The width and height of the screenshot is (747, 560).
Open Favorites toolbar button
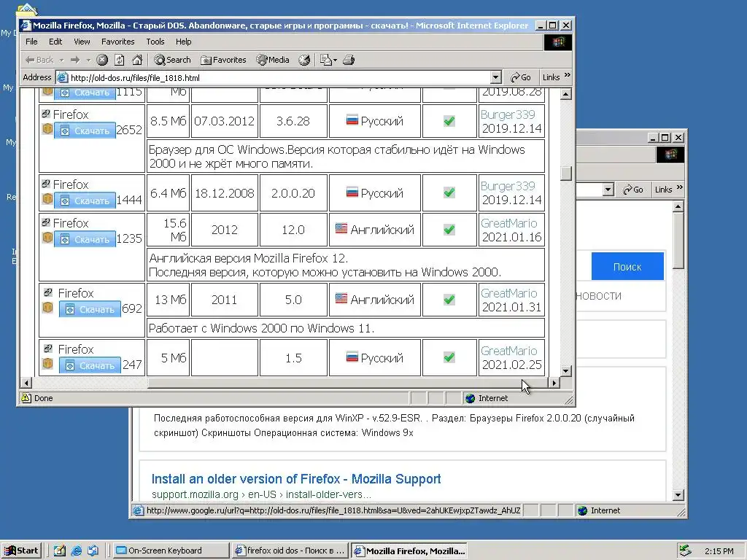click(223, 60)
